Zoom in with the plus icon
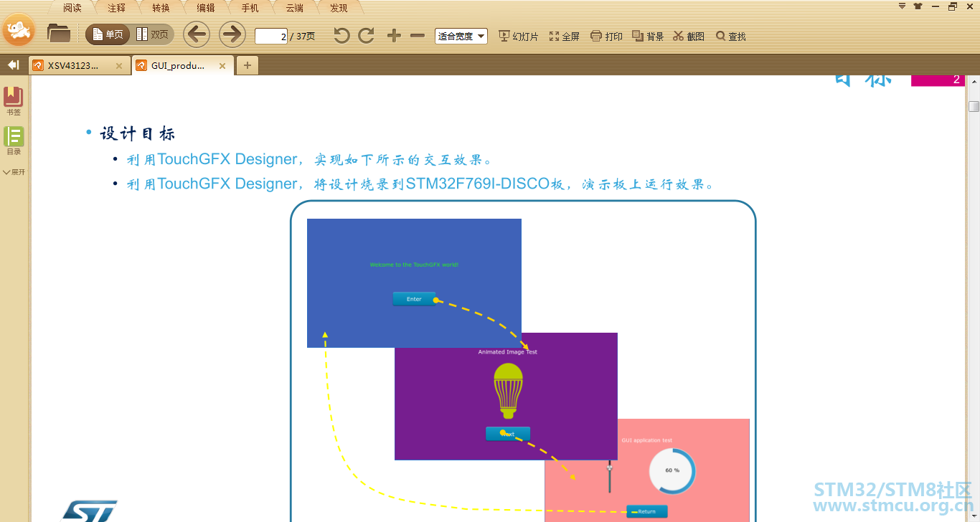Image resolution: width=980 pixels, height=522 pixels. click(x=394, y=35)
